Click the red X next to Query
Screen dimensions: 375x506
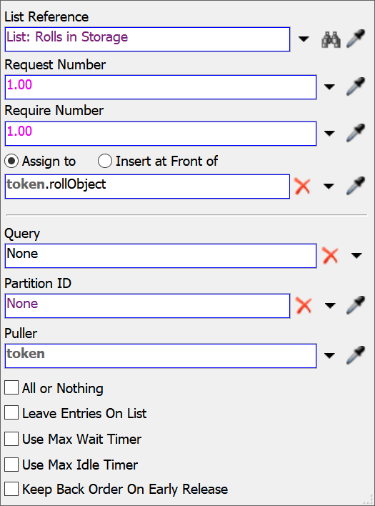[x=330, y=256]
